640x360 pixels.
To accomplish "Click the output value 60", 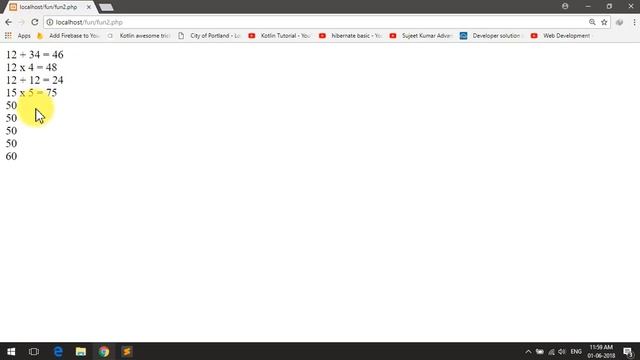I will coord(11,156).
